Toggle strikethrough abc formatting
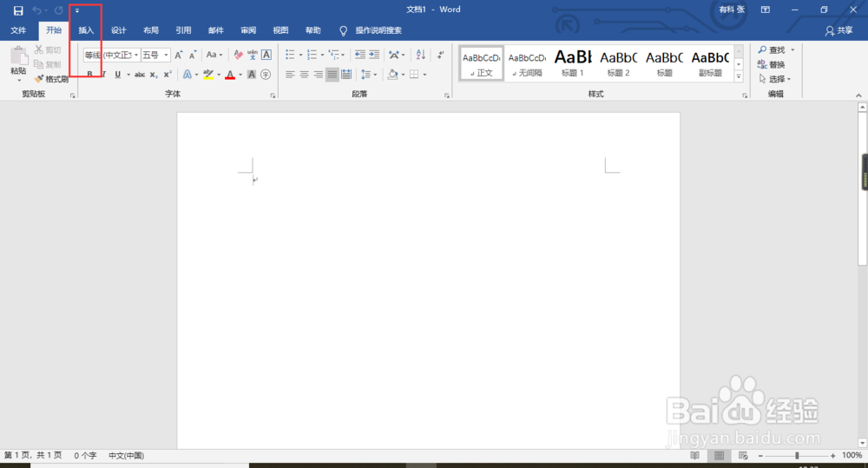This screenshot has height=468, width=868. coord(140,74)
